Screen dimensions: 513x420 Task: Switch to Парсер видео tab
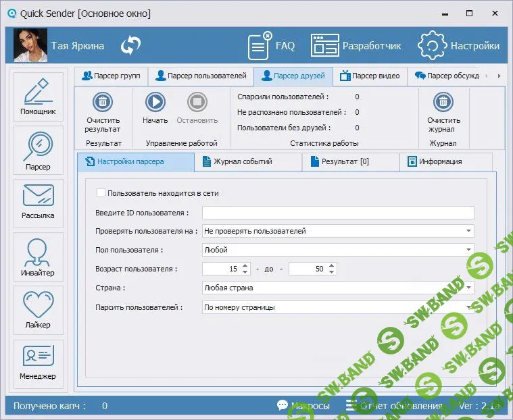(x=370, y=76)
